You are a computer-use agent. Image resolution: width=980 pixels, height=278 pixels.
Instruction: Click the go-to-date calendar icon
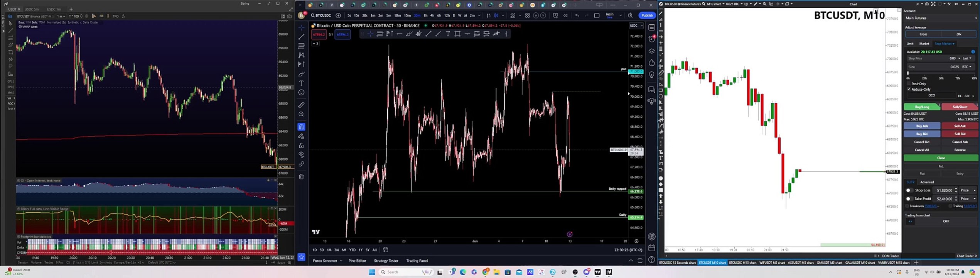point(385,250)
